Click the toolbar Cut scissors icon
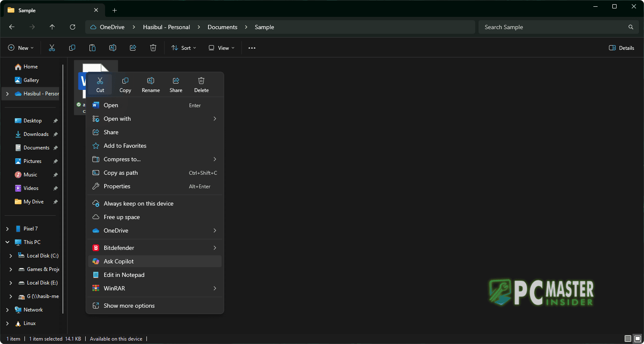The height and width of the screenshot is (344, 644). click(52, 48)
